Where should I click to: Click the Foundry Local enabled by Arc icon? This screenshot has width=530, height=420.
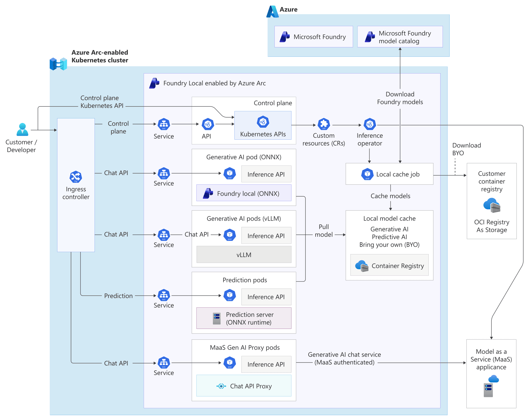pos(154,83)
